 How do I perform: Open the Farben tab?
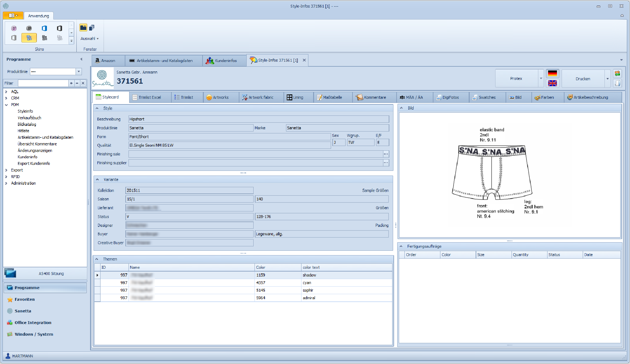click(547, 97)
